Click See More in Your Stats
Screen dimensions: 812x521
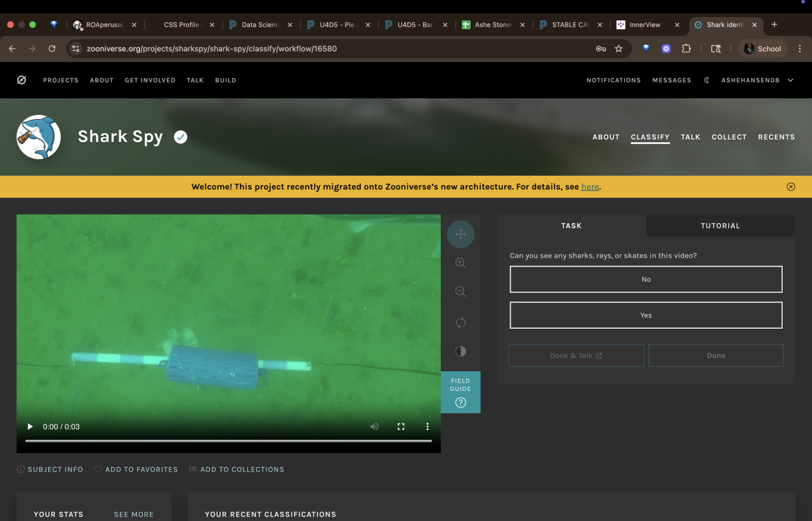pyautogui.click(x=134, y=515)
